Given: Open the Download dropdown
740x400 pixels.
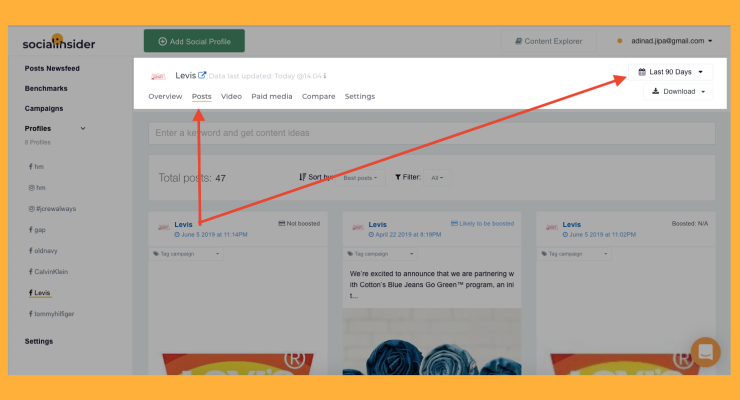Looking at the screenshot, I should coord(678,92).
